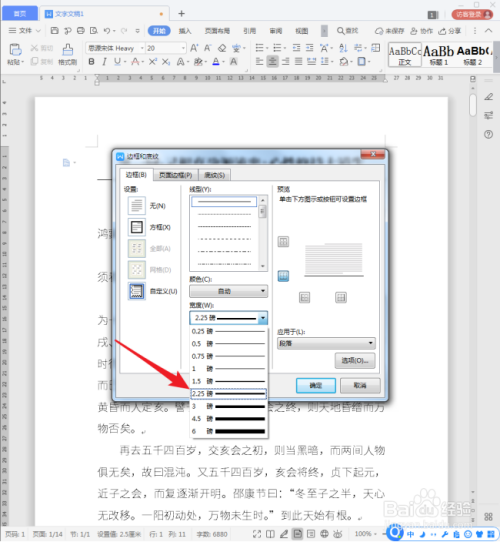Align paragraph to the right
Screen dimensions: 500x542
point(286,62)
